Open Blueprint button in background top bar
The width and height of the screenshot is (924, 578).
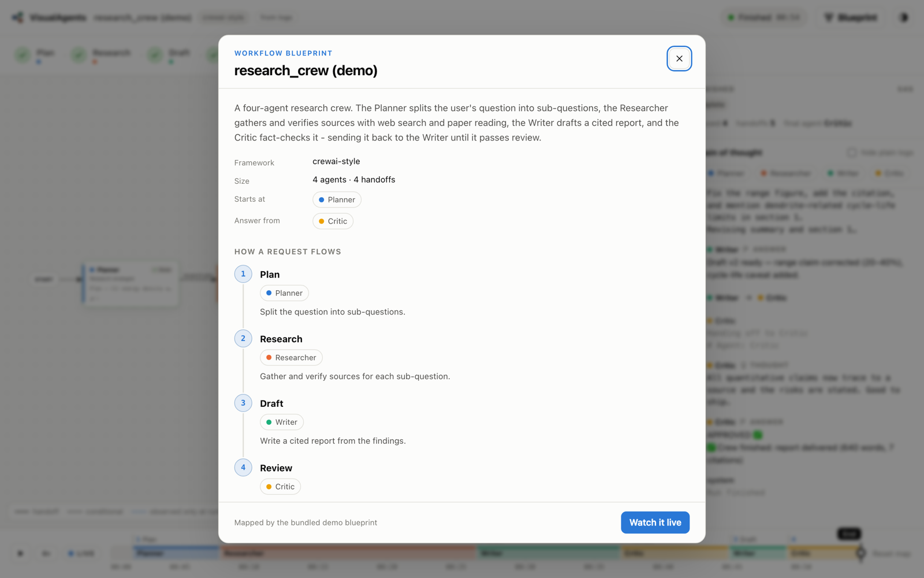[x=851, y=17]
